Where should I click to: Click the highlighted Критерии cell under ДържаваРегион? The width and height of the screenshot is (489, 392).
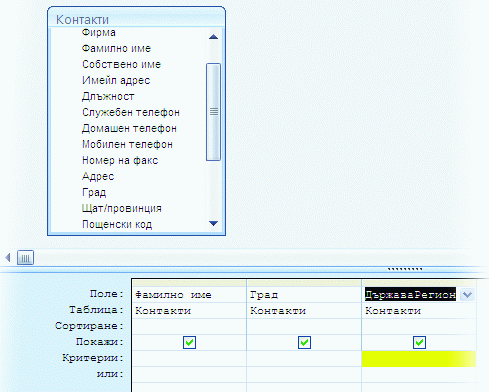coord(419,359)
